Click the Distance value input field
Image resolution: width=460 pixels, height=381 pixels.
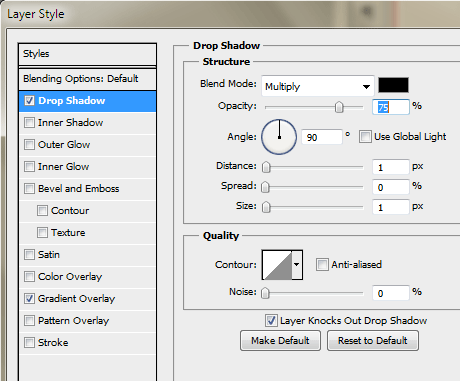coord(391,167)
